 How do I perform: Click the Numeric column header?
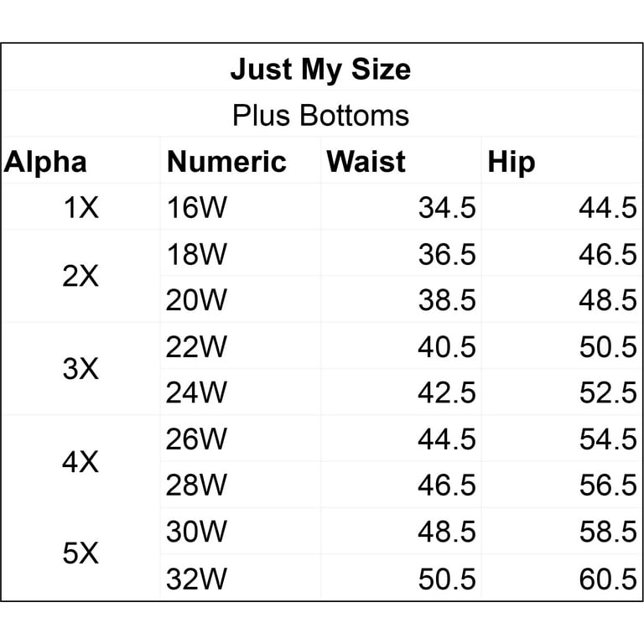[x=226, y=162]
